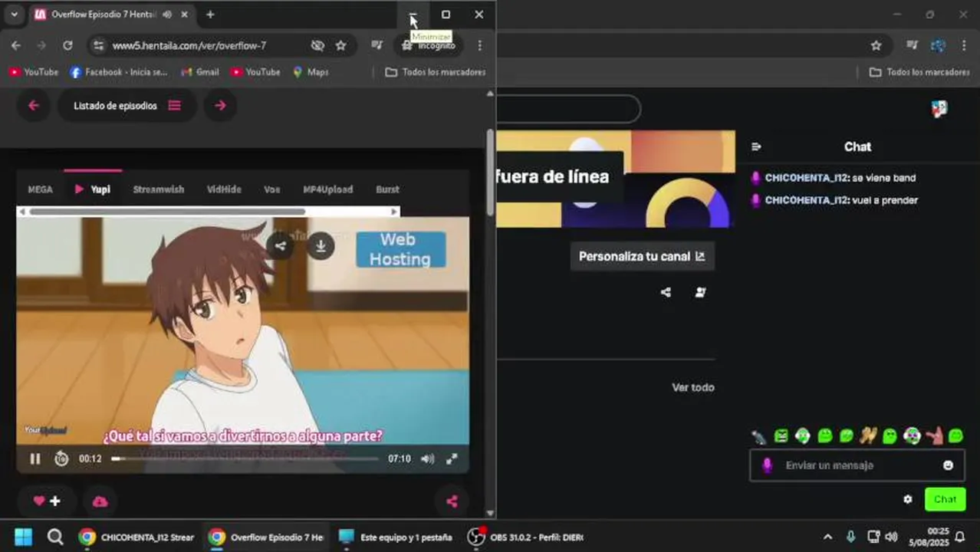
Task: Open the incognito window's three-dot menu
Action: (x=479, y=45)
